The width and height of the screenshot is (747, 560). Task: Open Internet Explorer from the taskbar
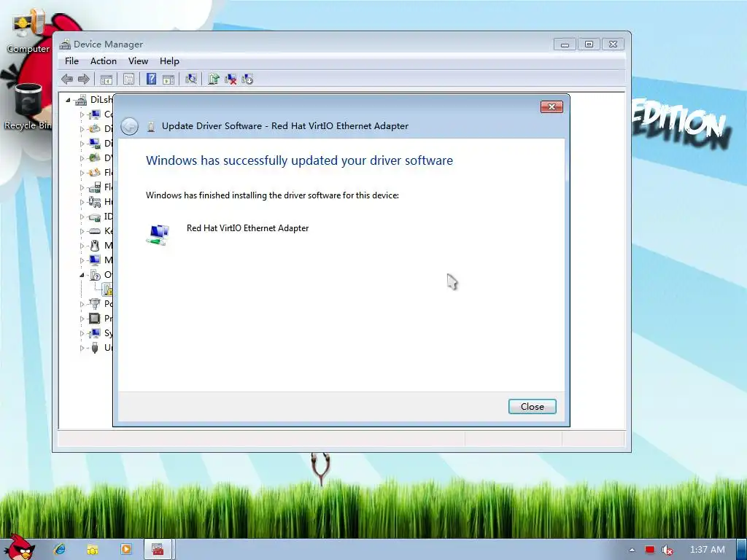pos(60,549)
